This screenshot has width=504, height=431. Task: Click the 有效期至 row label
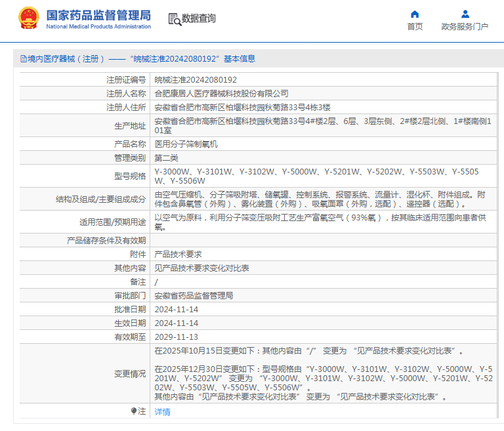pyautogui.click(x=130, y=337)
